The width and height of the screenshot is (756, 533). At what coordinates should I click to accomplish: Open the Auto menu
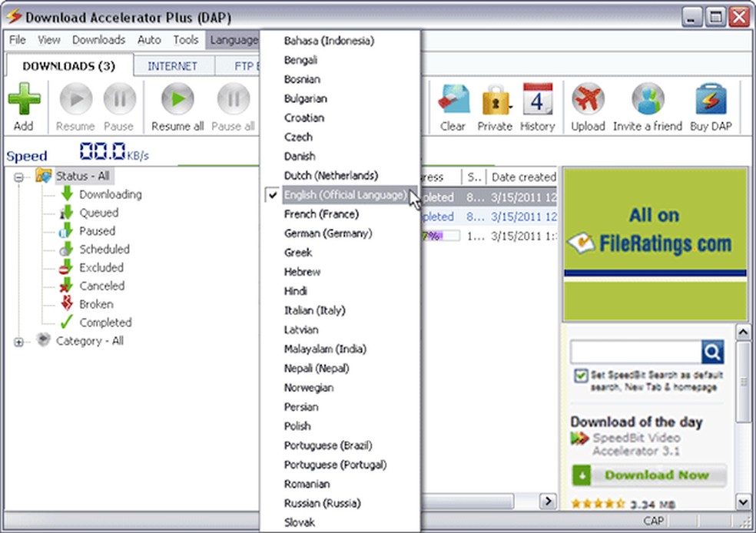(149, 40)
